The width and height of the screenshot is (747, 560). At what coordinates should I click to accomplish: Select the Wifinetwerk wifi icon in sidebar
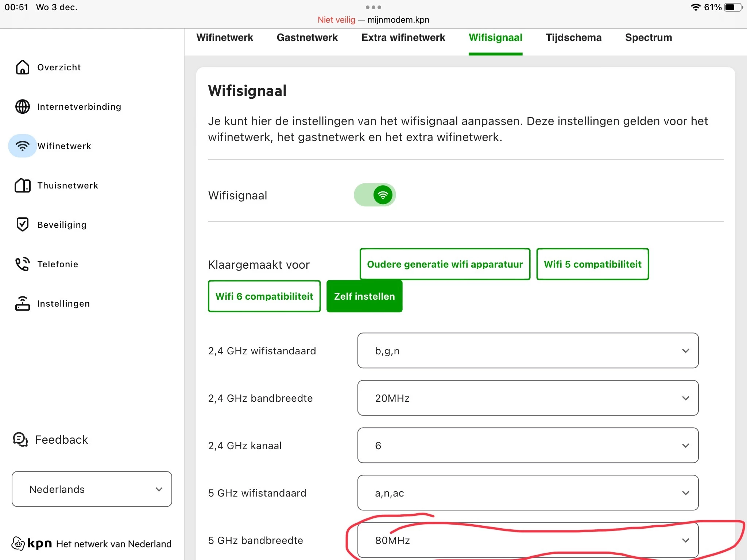tap(22, 146)
